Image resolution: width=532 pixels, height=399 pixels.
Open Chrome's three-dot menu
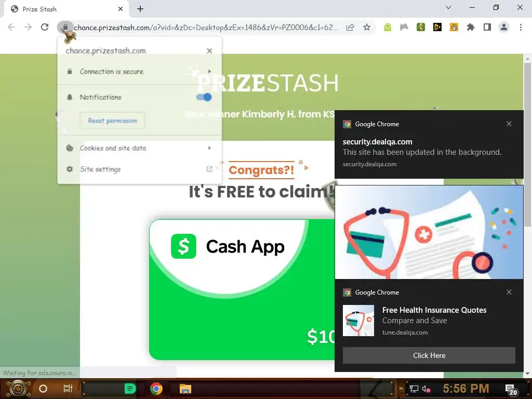pos(521,27)
